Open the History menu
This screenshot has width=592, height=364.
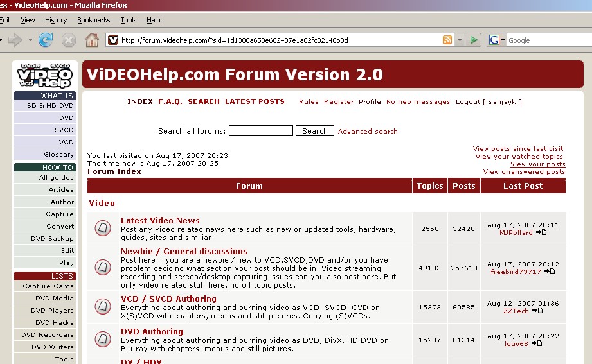(56, 20)
